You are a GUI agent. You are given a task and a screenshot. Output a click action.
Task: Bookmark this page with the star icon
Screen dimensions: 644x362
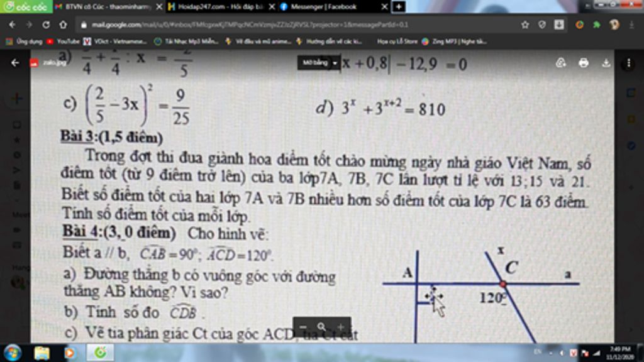pyautogui.click(x=525, y=25)
